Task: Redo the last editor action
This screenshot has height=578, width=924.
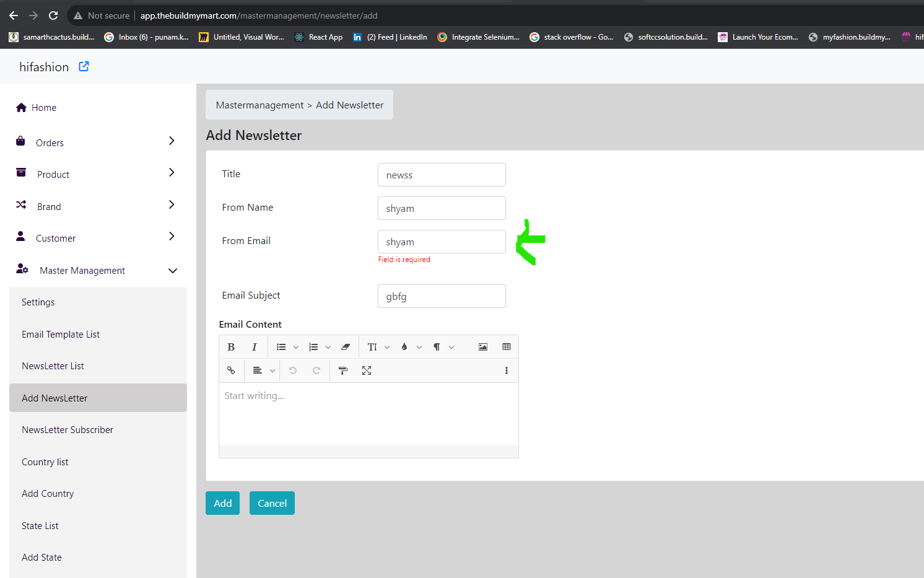Action: tap(316, 370)
